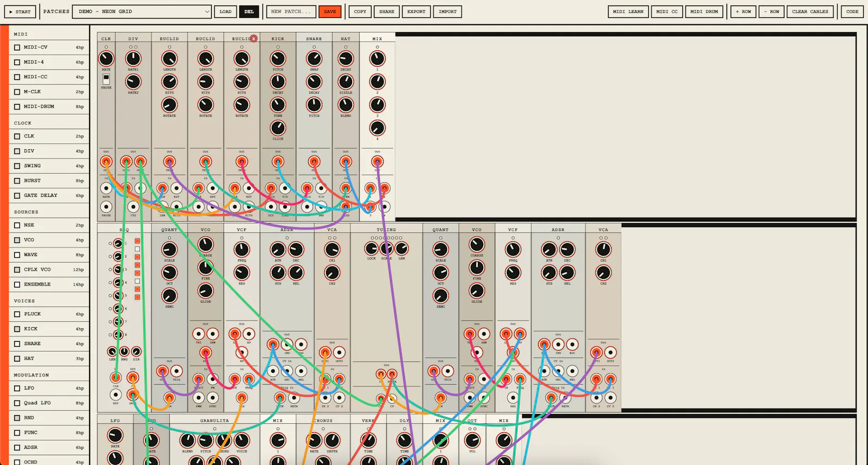Click the SNARE module SNAP knob

point(314,58)
